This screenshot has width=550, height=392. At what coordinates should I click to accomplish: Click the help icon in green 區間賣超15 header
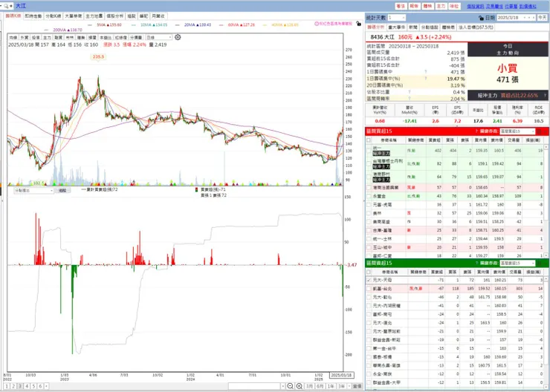(476, 263)
